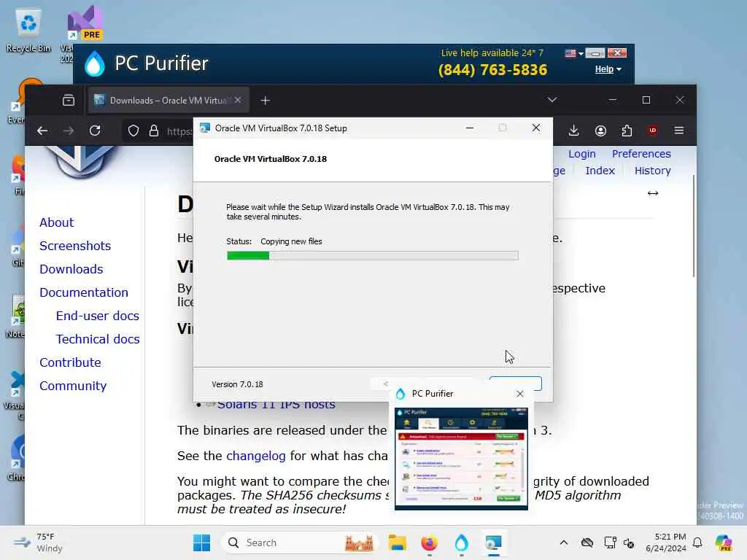
Task: Open the Documentation link in sidebar
Action: click(x=84, y=292)
